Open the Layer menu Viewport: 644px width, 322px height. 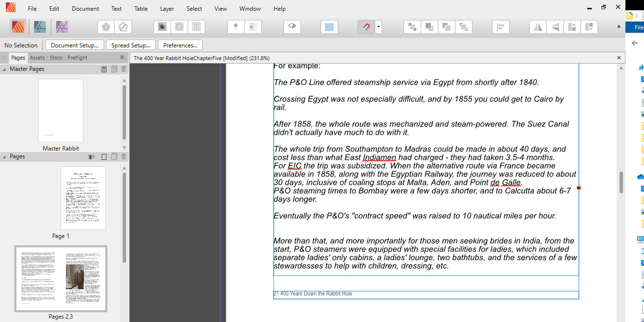tap(167, 9)
